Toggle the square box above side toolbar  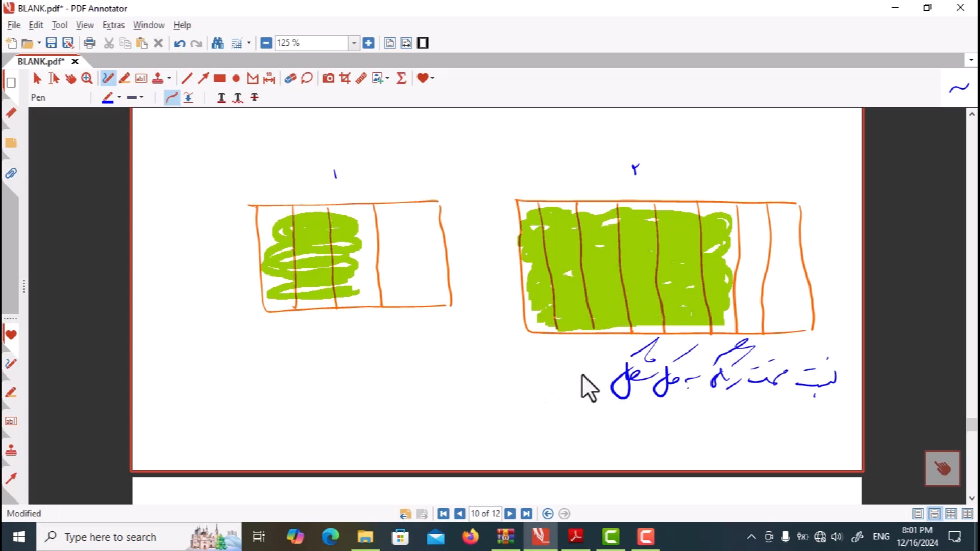(x=11, y=83)
